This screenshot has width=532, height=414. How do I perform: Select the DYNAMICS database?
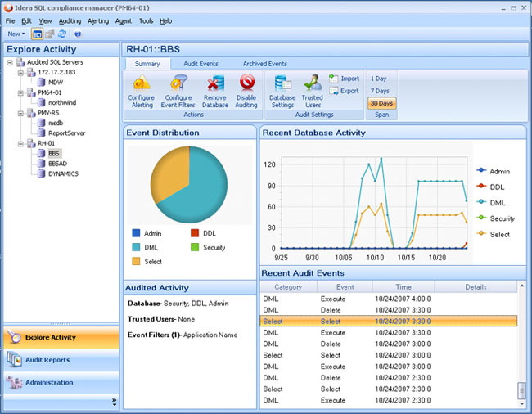click(x=64, y=174)
